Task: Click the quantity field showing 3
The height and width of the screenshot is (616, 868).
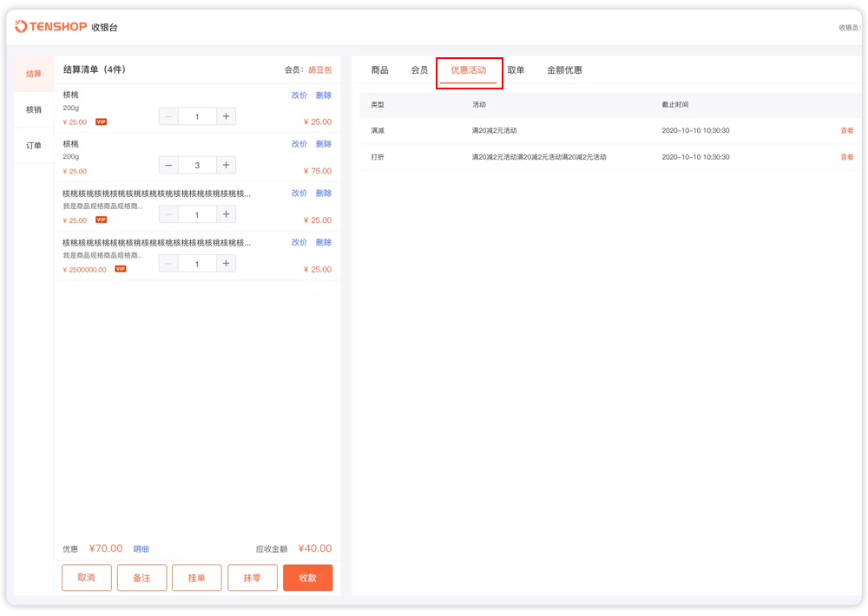Action: (x=197, y=165)
